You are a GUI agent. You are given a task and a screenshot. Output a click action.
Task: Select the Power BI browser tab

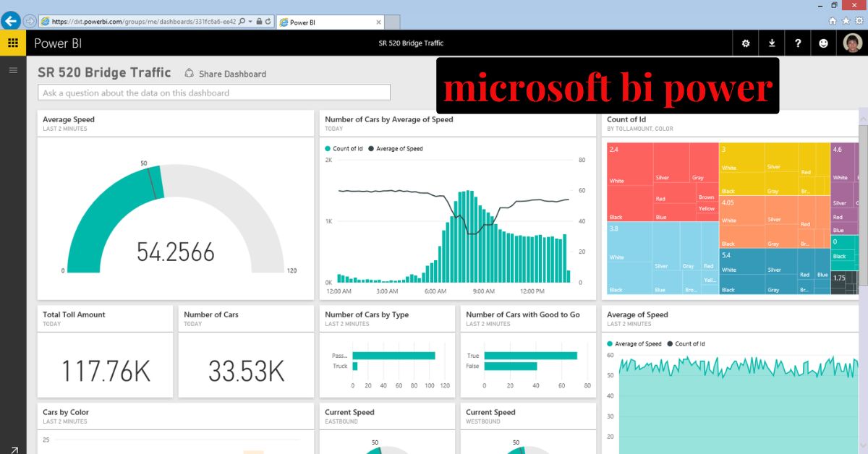[x=330, y=22]
